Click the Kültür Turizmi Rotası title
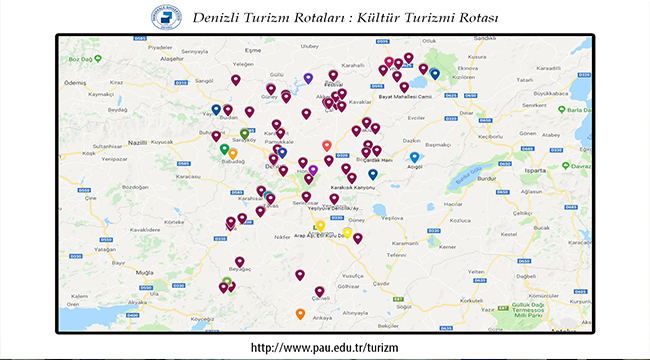 [428, 18]
